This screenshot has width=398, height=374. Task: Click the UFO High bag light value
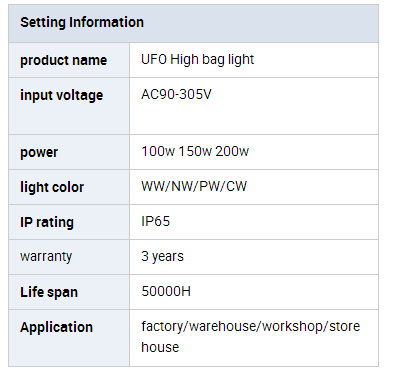pyautogui.click(x=197, y=60)
